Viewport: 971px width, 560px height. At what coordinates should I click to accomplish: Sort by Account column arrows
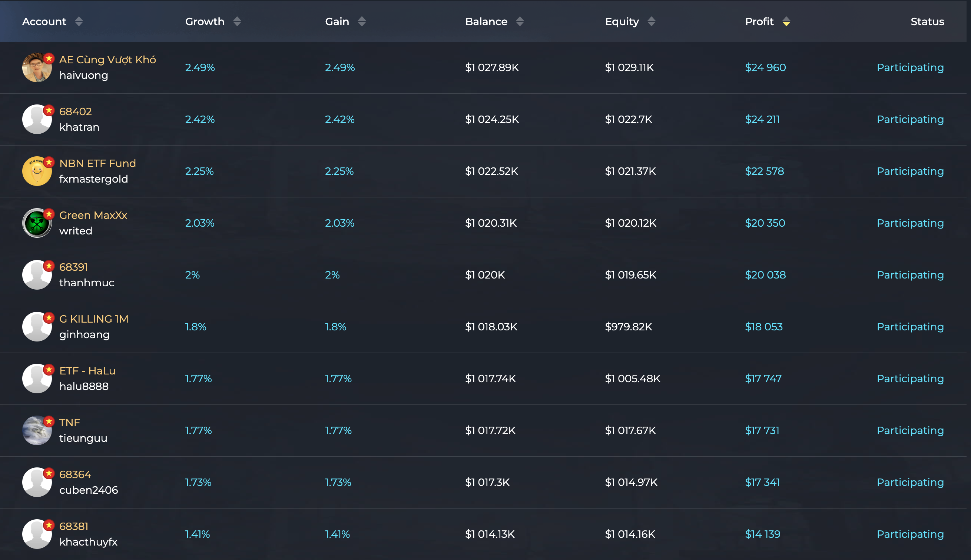pyautogui.click(x=79, y=21)
